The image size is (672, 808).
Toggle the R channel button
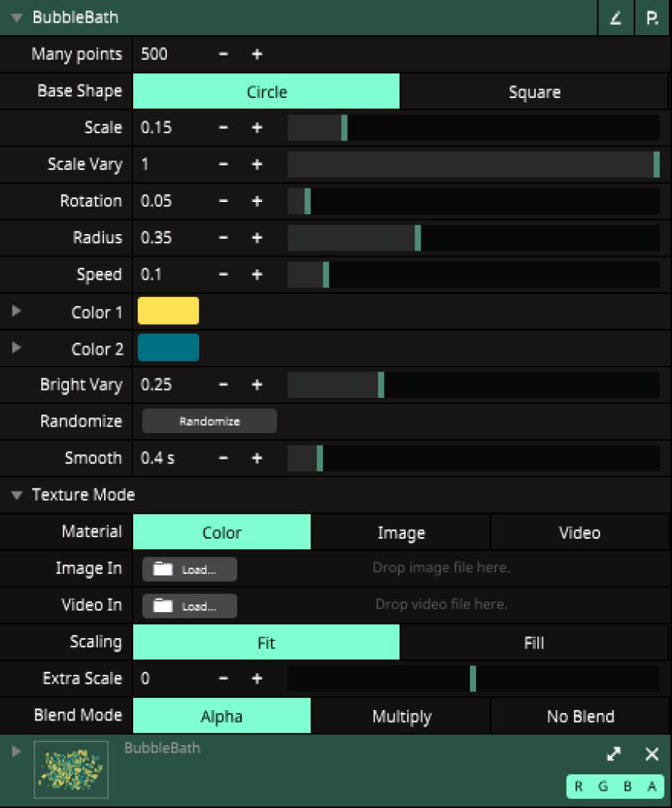coord(579,786)
